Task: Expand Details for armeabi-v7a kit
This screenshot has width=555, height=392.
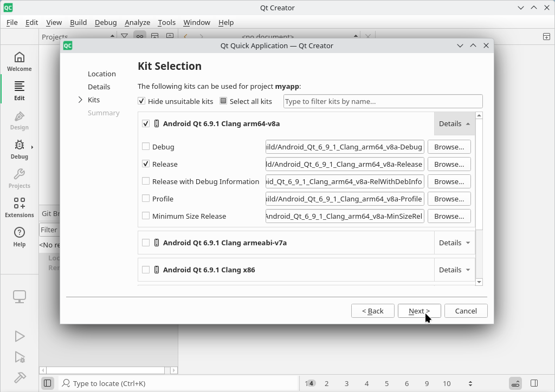Action: click(x=455, y=243)
